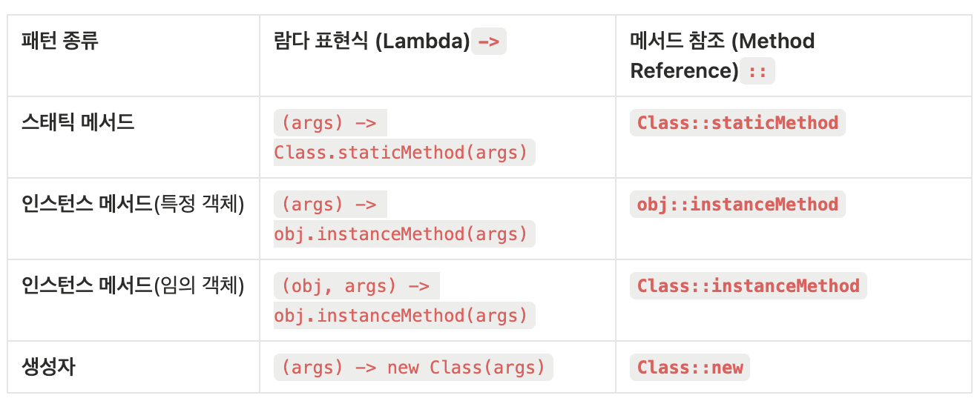This screenshot has width=980, height=401.
Task: Click the 'Class::instanceMethod' code snippet
Action: (748, 286)
